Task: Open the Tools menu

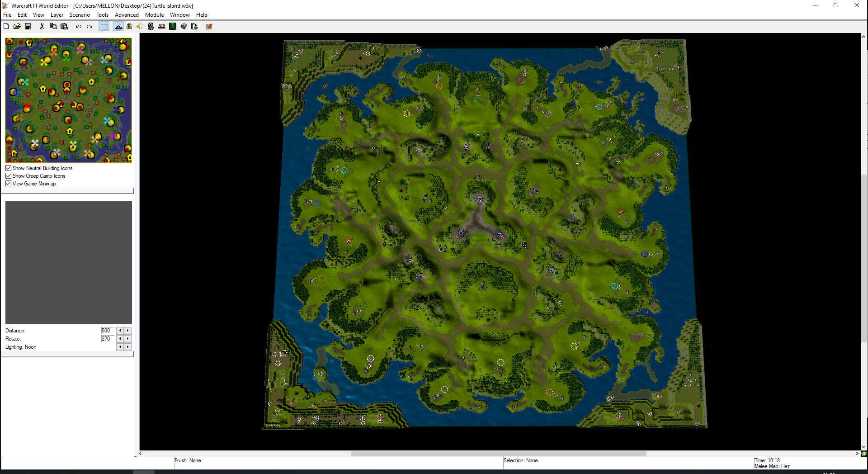Action: (103, 15)
